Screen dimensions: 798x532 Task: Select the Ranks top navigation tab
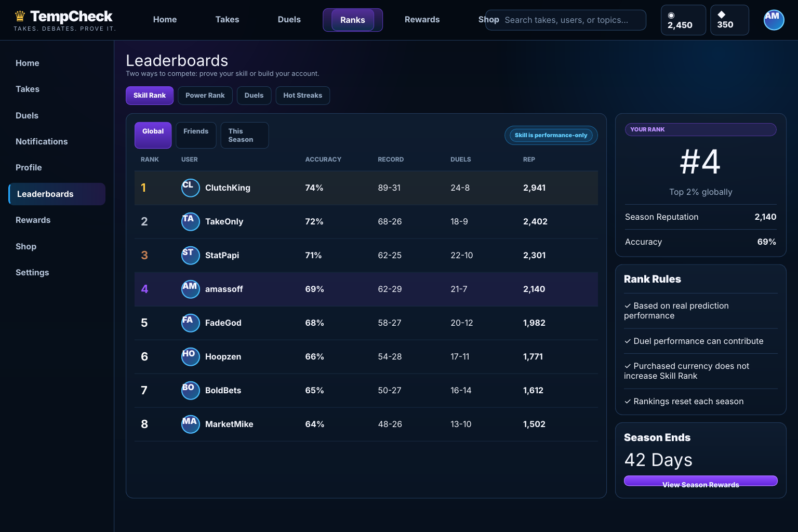353,20
